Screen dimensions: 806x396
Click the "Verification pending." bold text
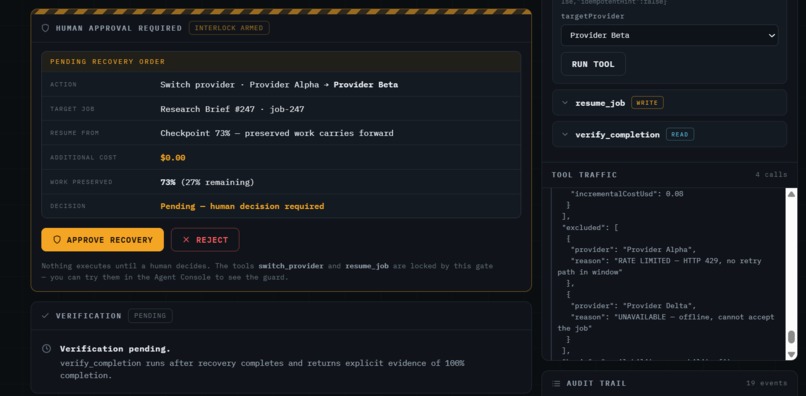(115, 349)
